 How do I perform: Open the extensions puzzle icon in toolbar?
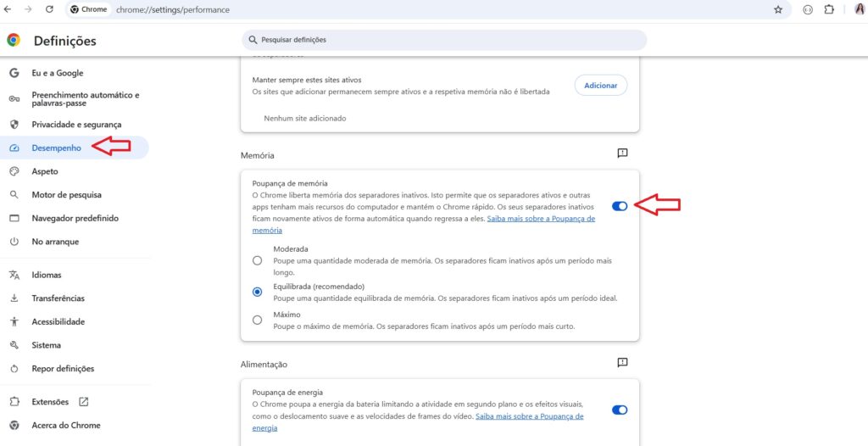click(x=829, y=9)
